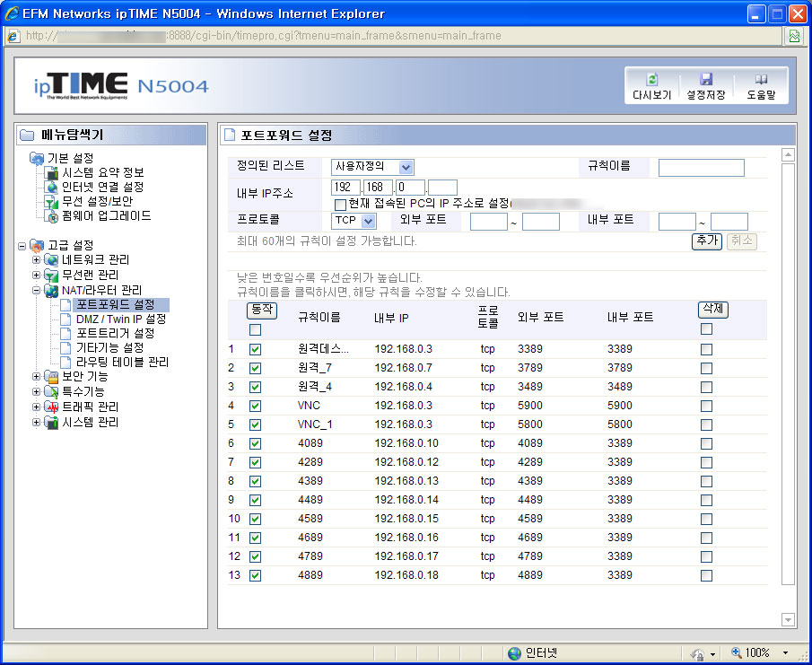The image size is (812, 665).
Task: Expand the 네트워크 관리 tree node
Action: click(x=36, y=259)
